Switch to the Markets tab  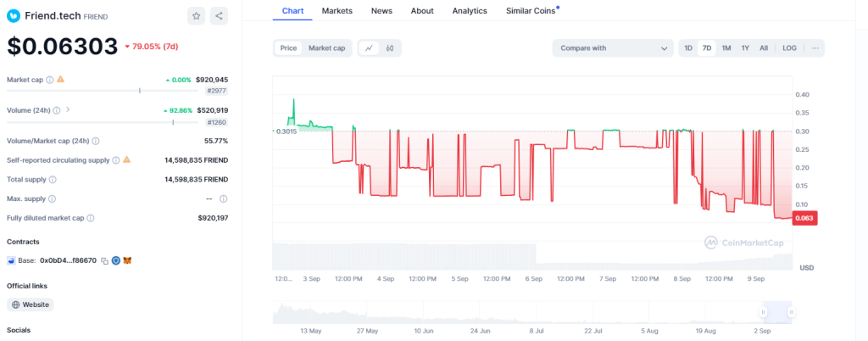coord(337,11)
